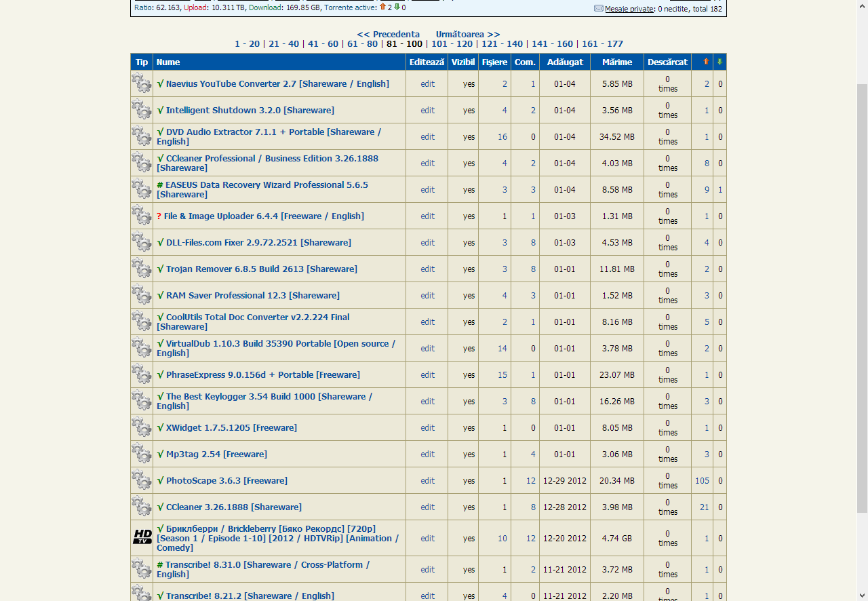Click the Nume column header
This screenshot has width=868, height=601.
pos(168,62)
